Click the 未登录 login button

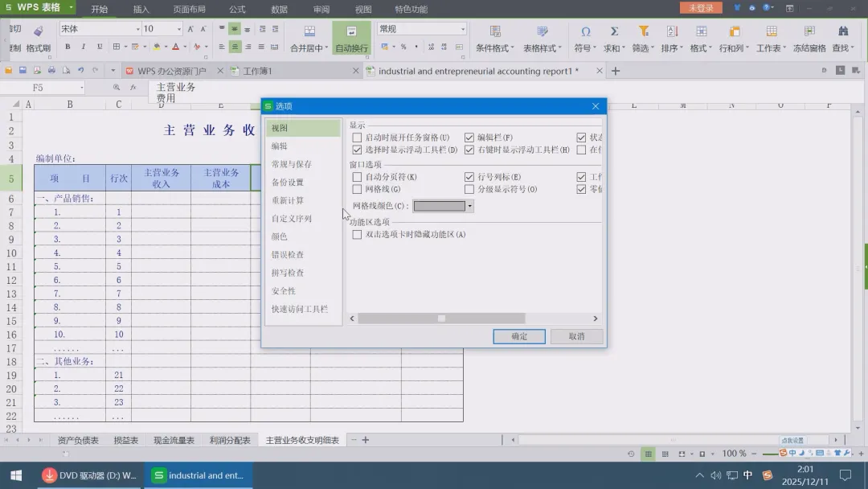pyautogui.click(x=701, y=8)
